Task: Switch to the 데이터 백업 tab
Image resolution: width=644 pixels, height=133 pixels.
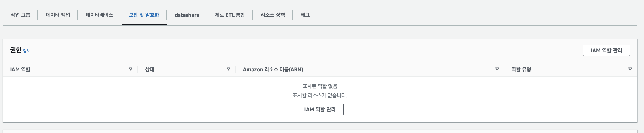Action: click(58, 15)
